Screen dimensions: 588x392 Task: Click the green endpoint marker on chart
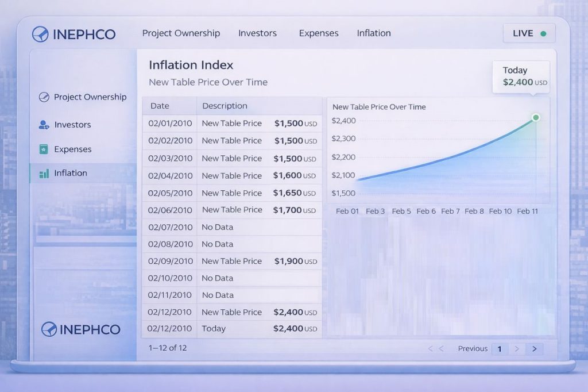536,117
